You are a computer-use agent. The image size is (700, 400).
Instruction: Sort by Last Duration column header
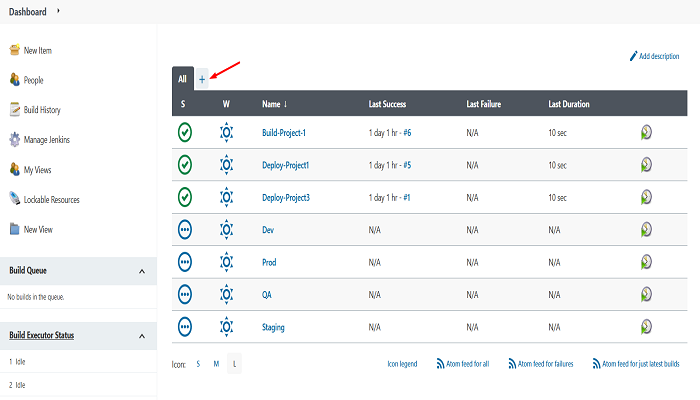[569, 104]
